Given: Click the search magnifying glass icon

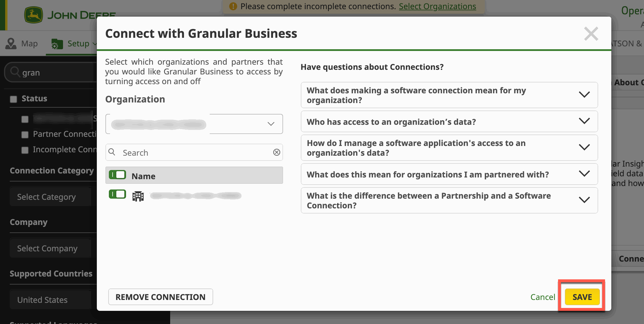Looking at the screenshot, I should click(112, 153).
